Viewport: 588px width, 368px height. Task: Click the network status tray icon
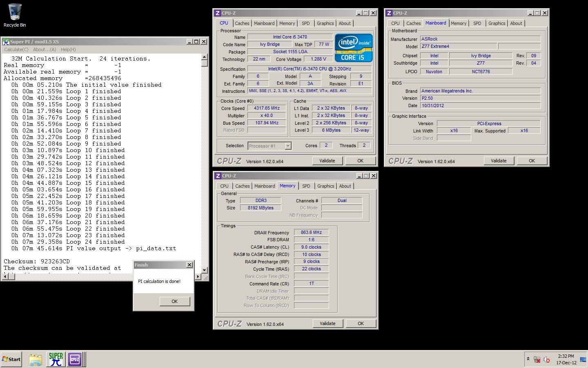(x=537, y=360)
